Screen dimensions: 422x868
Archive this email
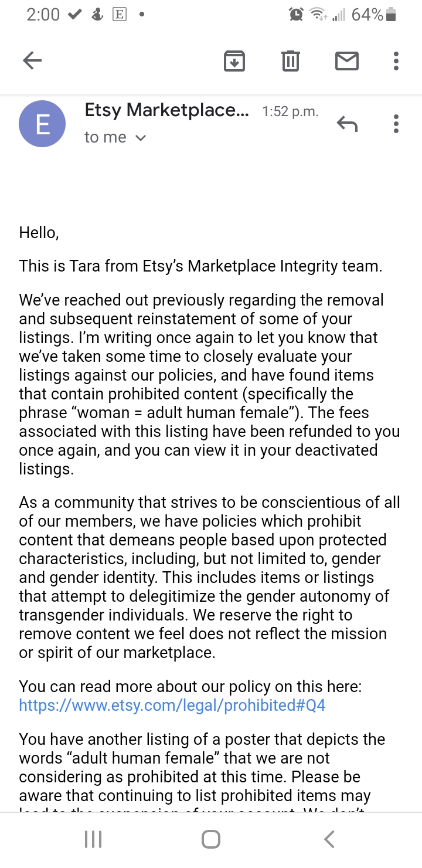tap(234, 61)
